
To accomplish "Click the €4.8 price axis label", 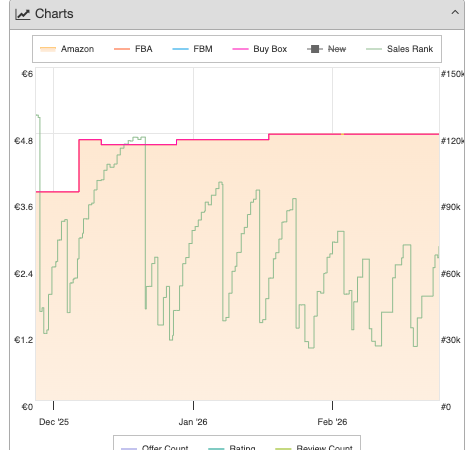I will tap(23, 141).
